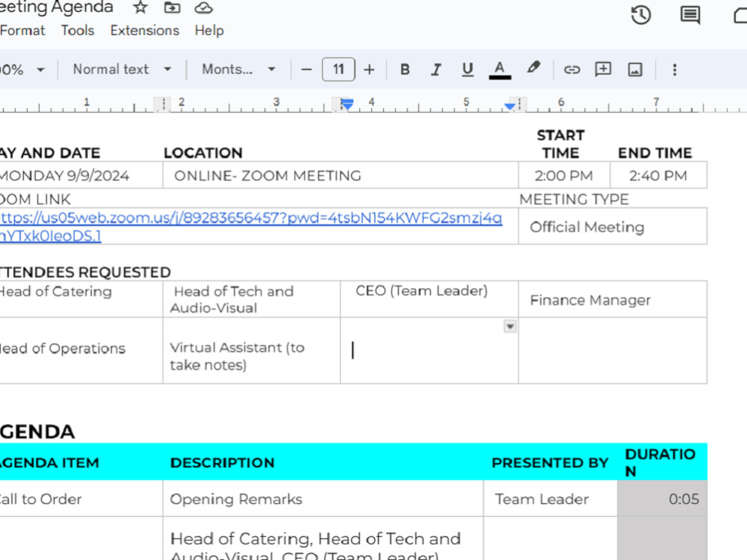Click the empty cell below Finance Manager
The image size is (747, 560).
[613, 350]
